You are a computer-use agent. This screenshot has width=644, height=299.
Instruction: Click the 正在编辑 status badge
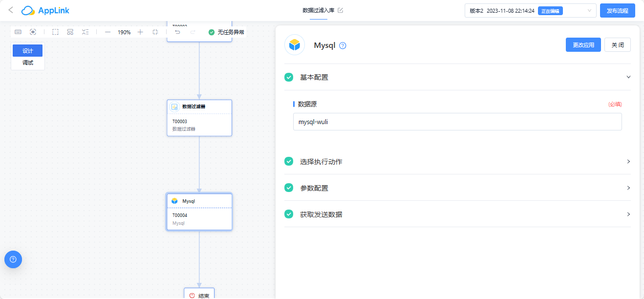(550, 11)
